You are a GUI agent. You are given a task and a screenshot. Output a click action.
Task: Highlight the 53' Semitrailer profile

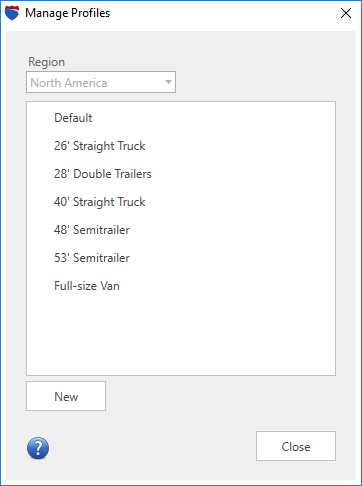coord(181,258)
